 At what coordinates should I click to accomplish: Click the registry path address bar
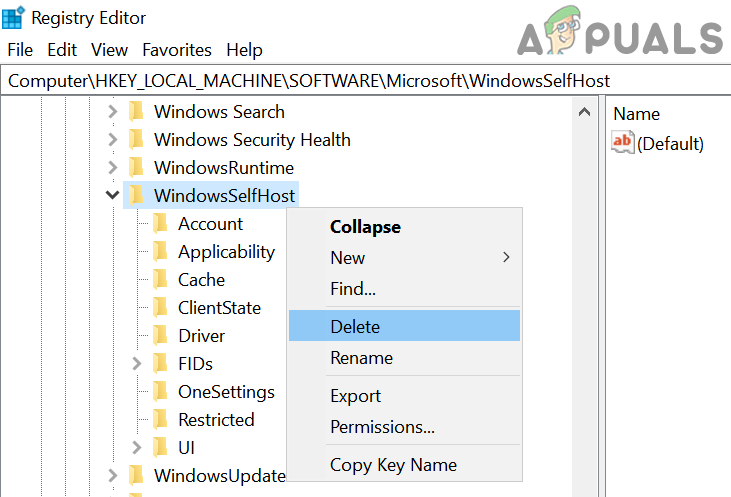click(366, 81)
